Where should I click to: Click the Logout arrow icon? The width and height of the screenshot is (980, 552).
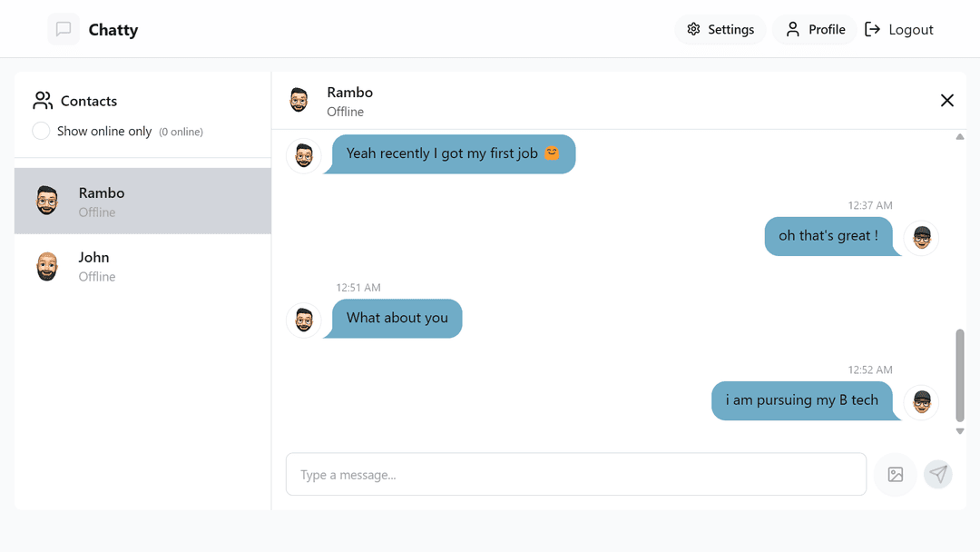[x=874, y=29]
